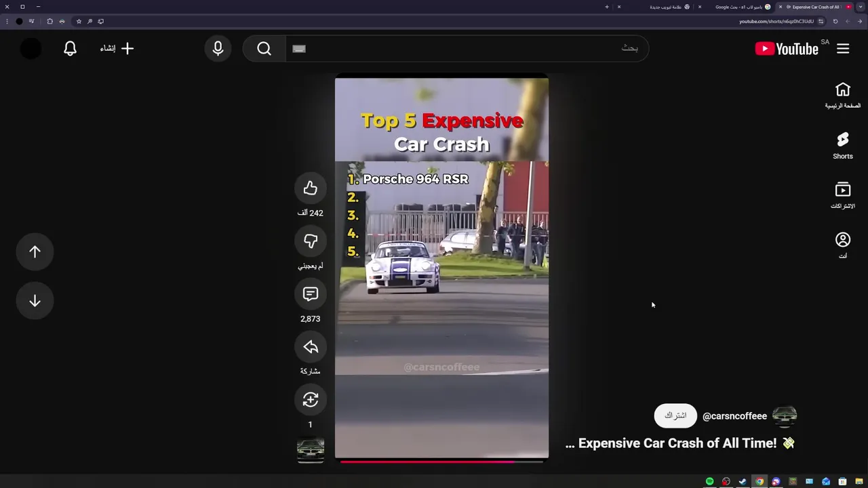Open the browser extensions puzzle icon
This screenshot has height=488, width=868.
point(50,21)
